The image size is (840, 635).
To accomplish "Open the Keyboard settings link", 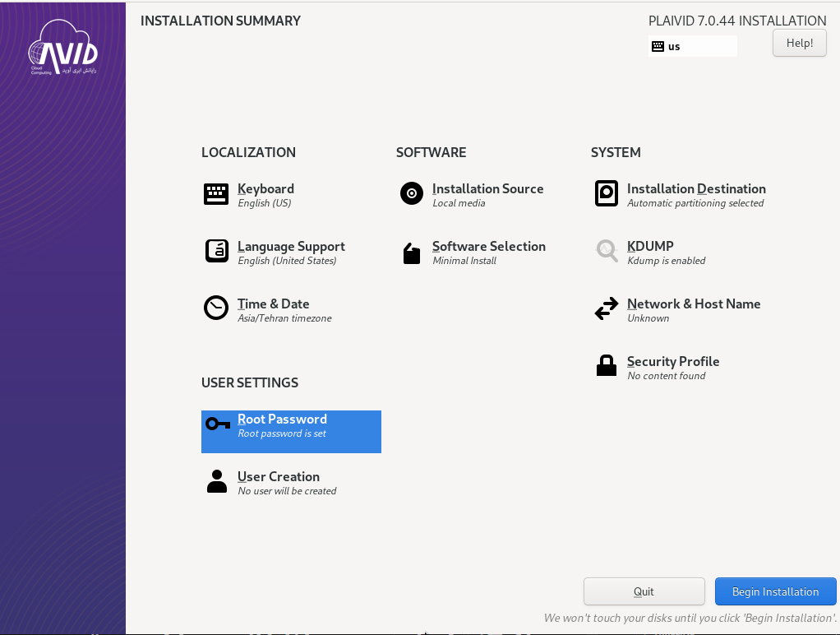I will (x=265, y=189).
